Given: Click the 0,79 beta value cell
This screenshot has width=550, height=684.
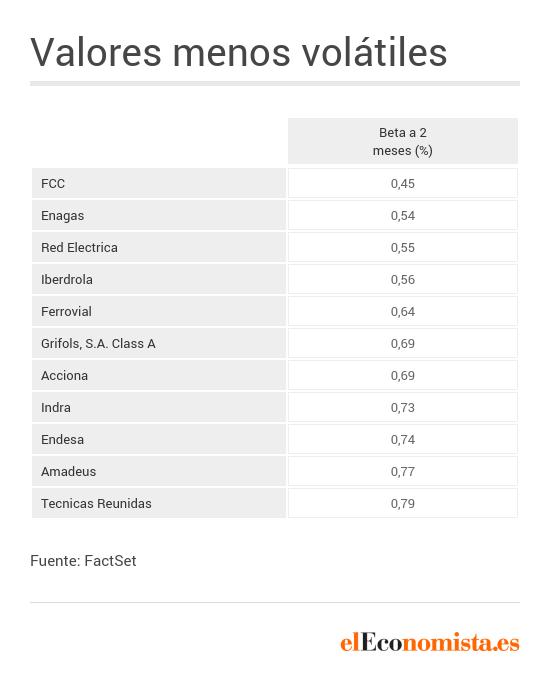Looking at the screenshot, I should tap(403, 503).
